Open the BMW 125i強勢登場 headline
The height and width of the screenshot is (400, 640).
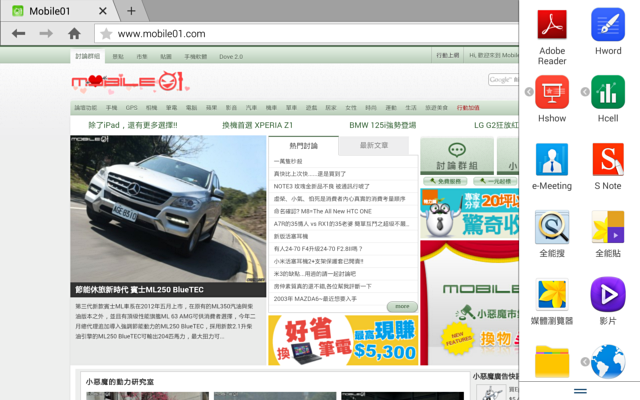pyautogui.click(x=382, y=125)
